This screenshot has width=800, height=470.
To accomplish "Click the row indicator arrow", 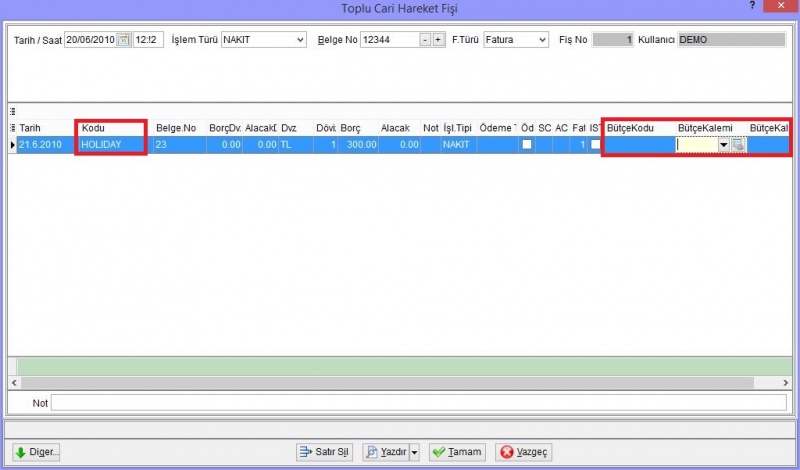I will [x=13, y=145].
